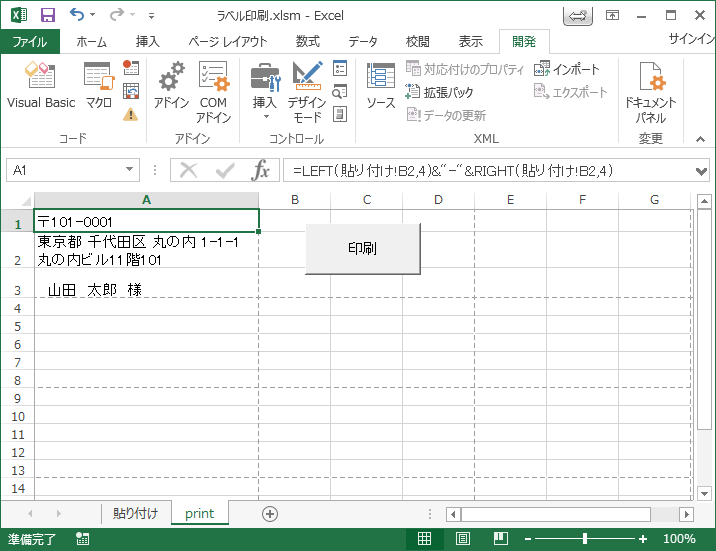Select column A header

146,199
